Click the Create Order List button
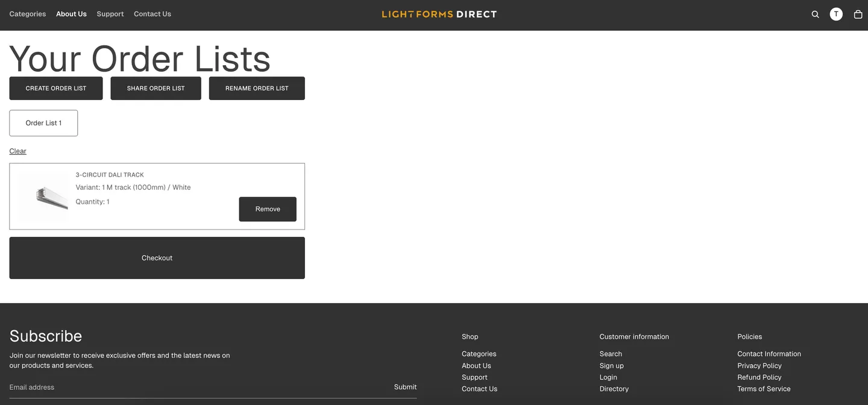Image resolution: width=868 pixels, height=405 pixels. coord(56,88)
